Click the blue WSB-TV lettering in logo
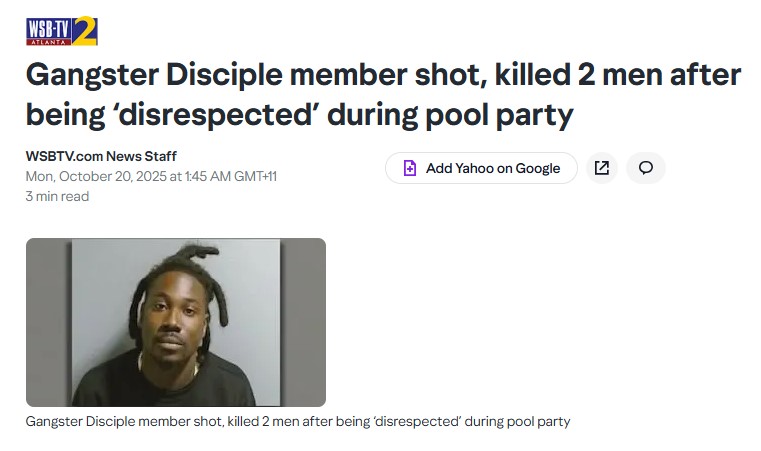 tap(48, 29)
